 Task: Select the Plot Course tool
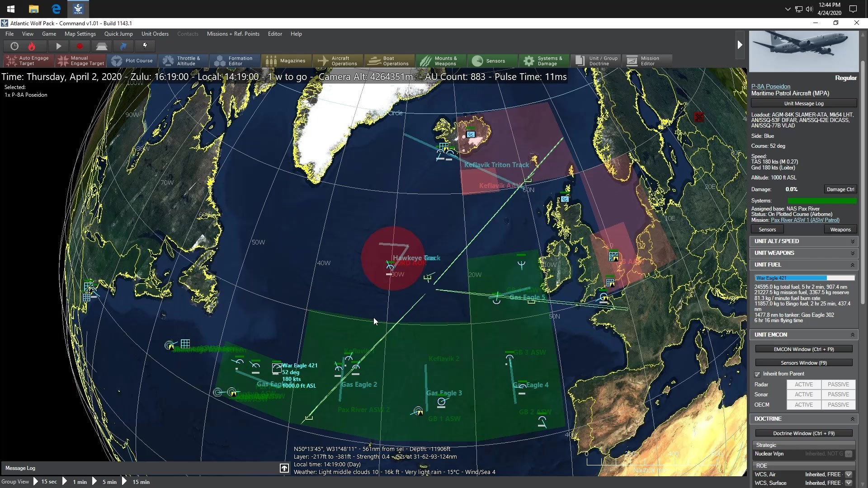pyautogui.click(x=132, y=61)
